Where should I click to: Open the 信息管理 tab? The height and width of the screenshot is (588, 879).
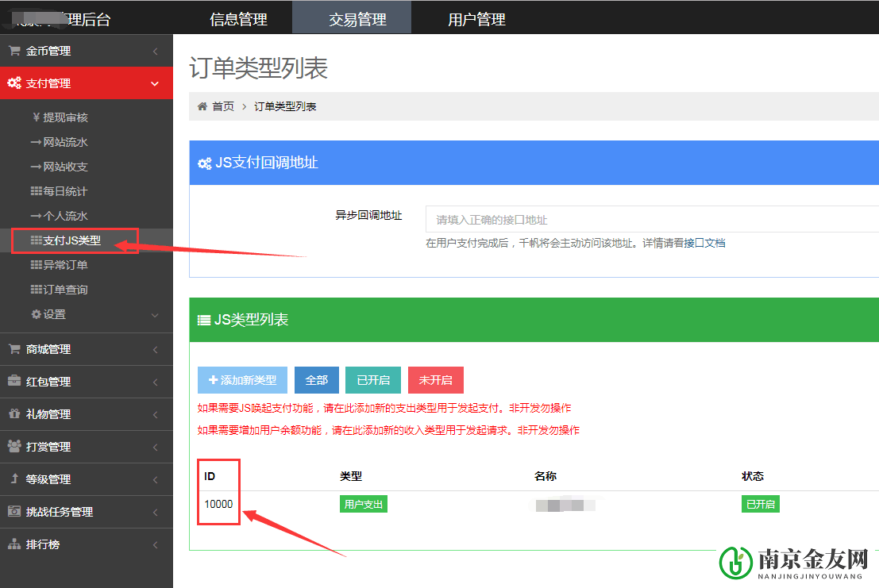pyautogui.click(x=238, y=16)
